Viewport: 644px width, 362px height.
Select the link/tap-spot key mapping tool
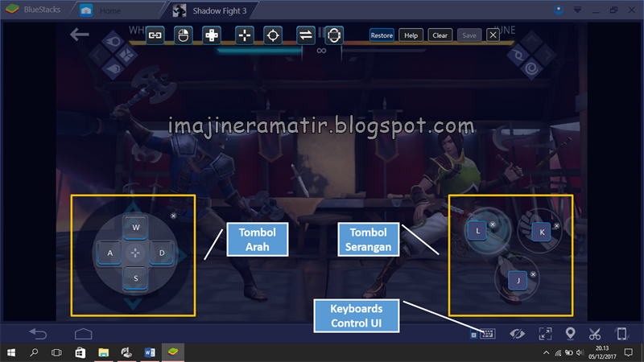[155, 35]
